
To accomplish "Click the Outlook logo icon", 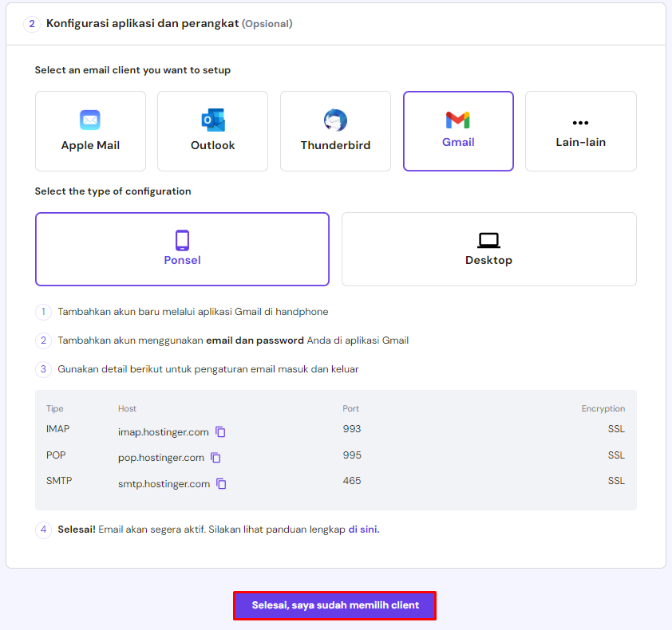I will (x=213, y=120).
